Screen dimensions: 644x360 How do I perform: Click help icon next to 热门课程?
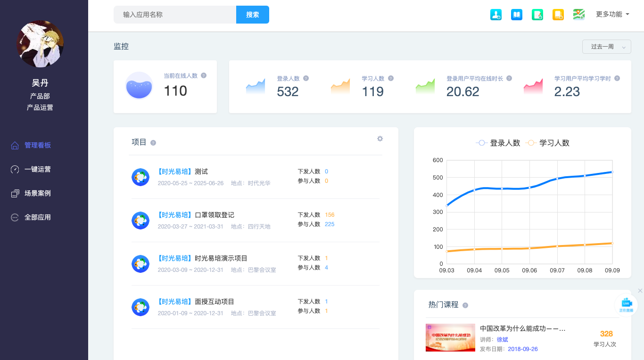465,305
